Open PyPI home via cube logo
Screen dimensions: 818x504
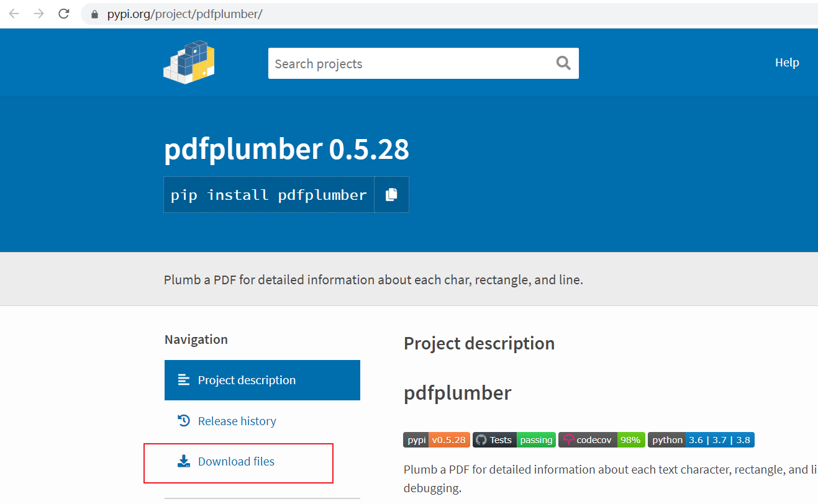pos(189,63)
